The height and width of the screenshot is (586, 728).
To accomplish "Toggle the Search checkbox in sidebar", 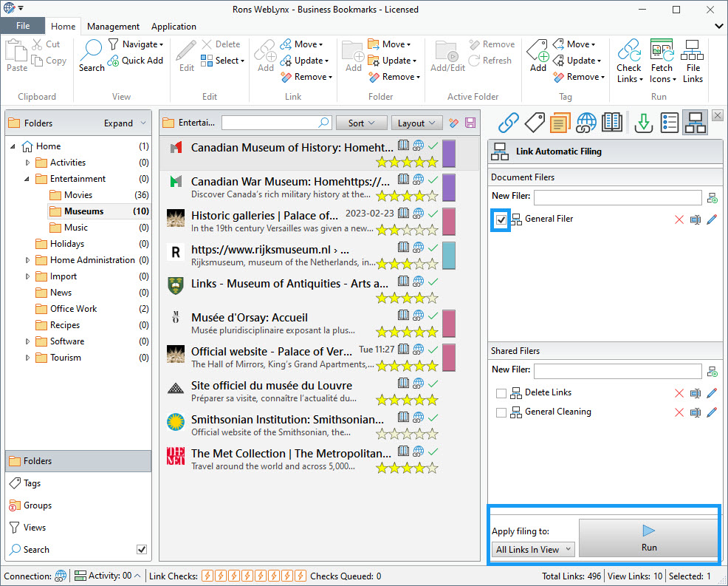I will pos(142,549).
